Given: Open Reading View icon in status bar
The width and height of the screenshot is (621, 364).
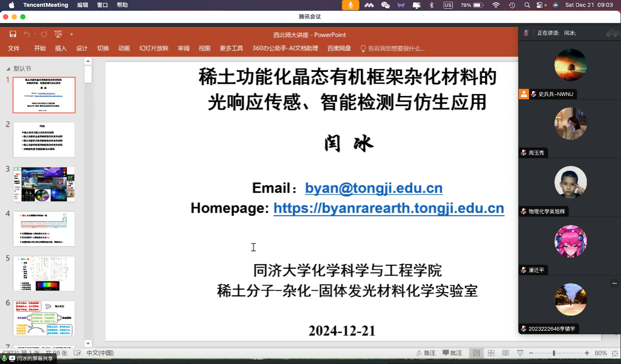Looking at the screenshot, I should [506, 353].
